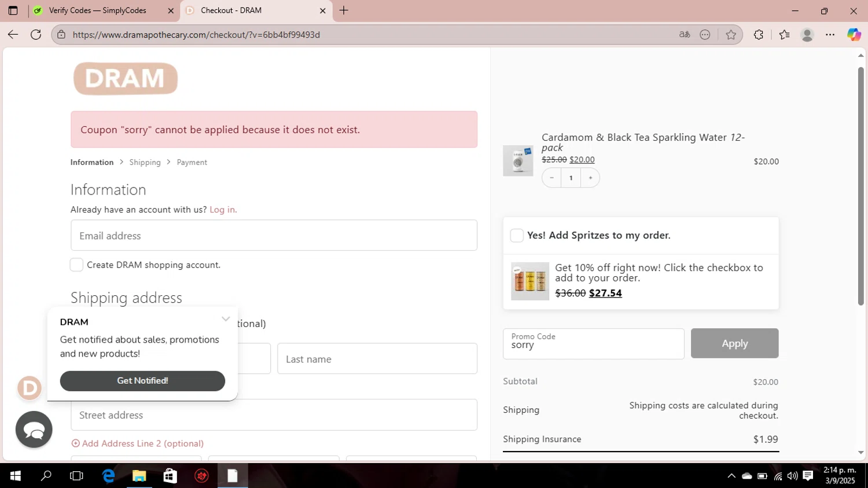This screenshot has height=488, width=868.
Task: Show hidden system tray icons
Action: click(x=731, y=476)
